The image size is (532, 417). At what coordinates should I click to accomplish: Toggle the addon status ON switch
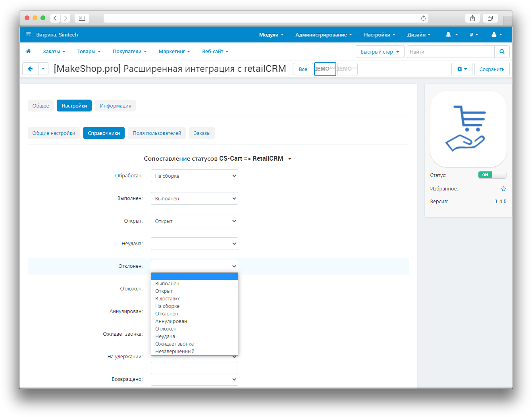point(492,175)
